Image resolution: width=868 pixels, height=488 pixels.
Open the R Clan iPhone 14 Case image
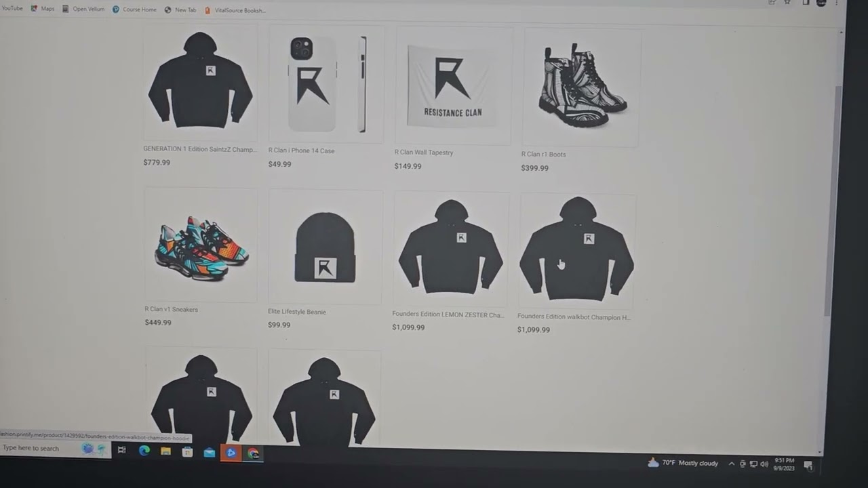point(326,84)
